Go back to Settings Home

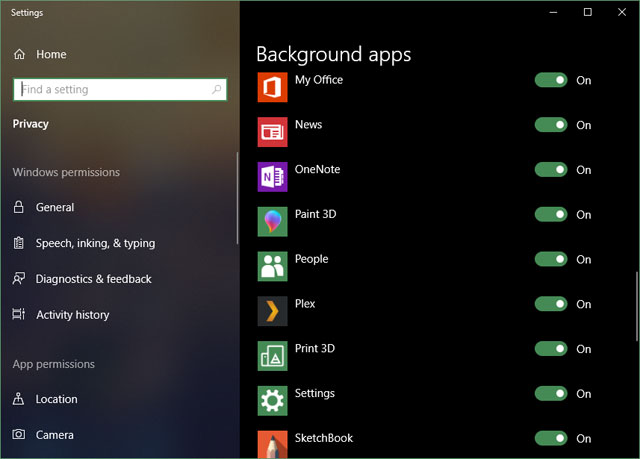pyautogui.click(x=50, y=54)
